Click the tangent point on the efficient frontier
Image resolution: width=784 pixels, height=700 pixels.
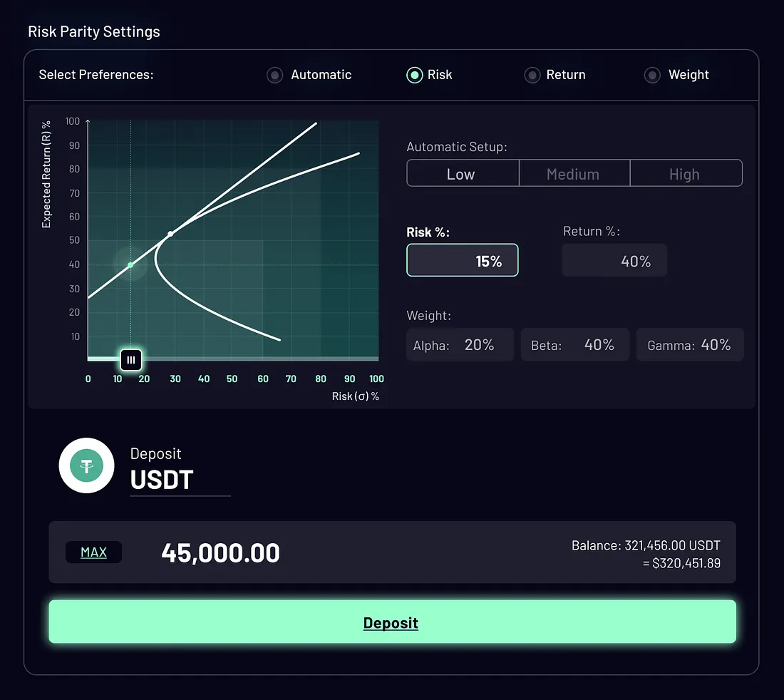170,234
